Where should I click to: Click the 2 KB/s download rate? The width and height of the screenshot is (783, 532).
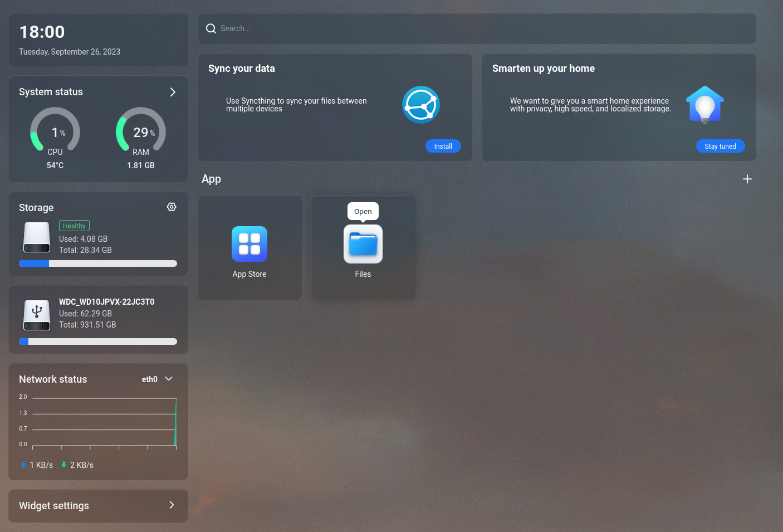coord(82,465)
